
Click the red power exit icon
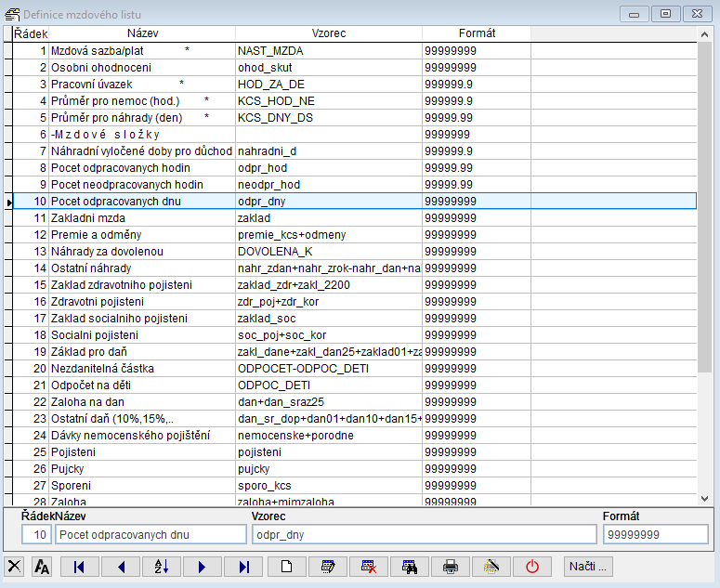pyautogui.click(x=532, y=567)
